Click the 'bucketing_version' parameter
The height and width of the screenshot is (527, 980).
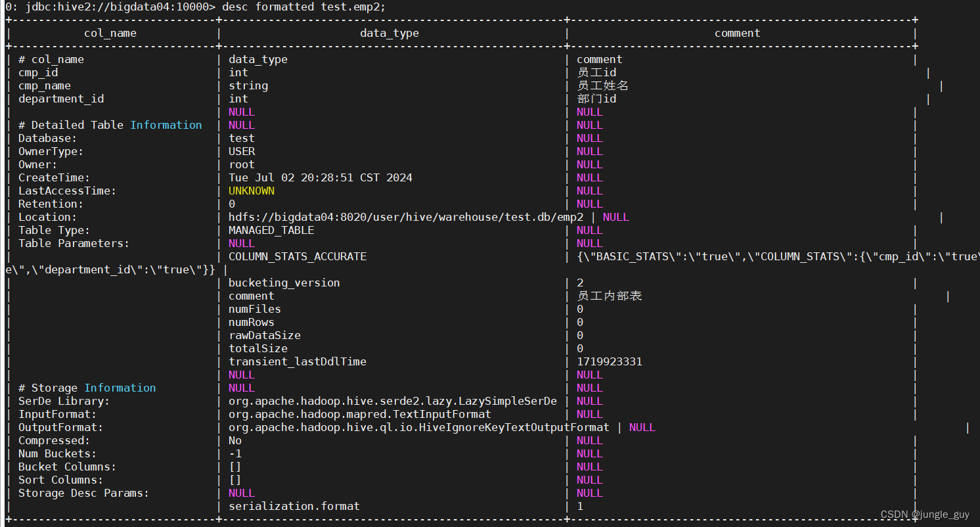(284, 283)
